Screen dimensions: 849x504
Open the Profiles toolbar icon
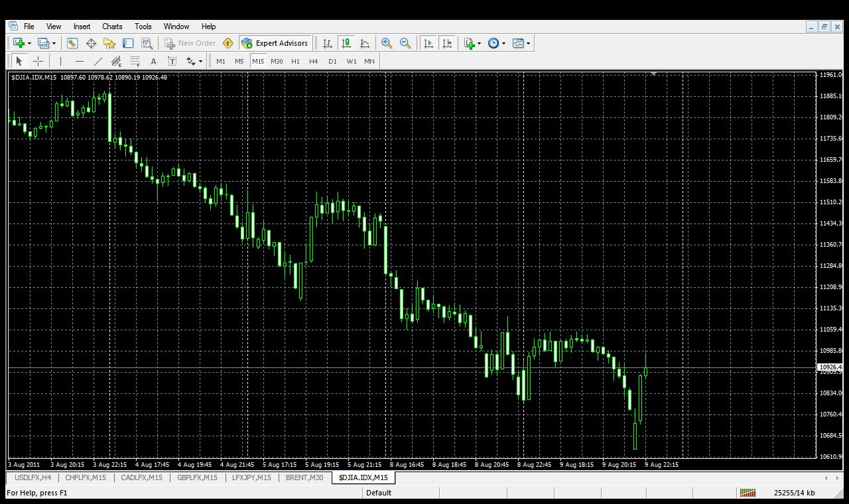(44, 43)
